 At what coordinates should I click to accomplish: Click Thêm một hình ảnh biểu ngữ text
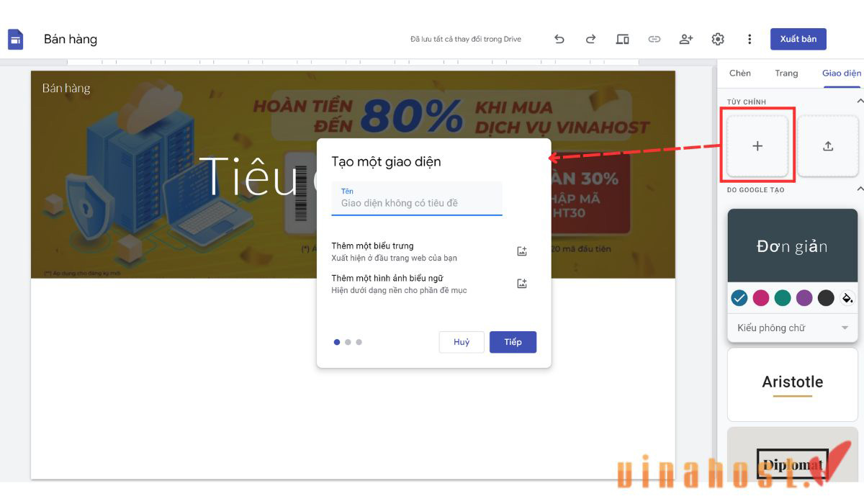[387, 278]
